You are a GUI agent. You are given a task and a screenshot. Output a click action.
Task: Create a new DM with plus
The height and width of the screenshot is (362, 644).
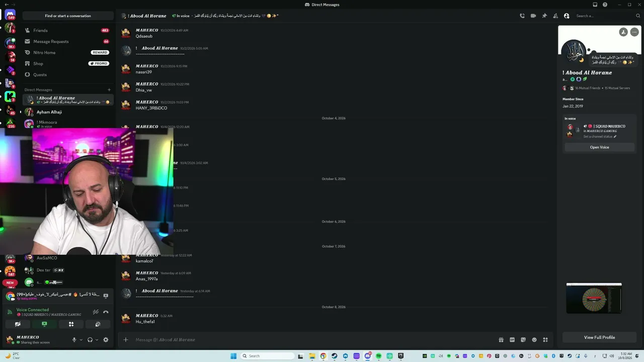(109, 89)
